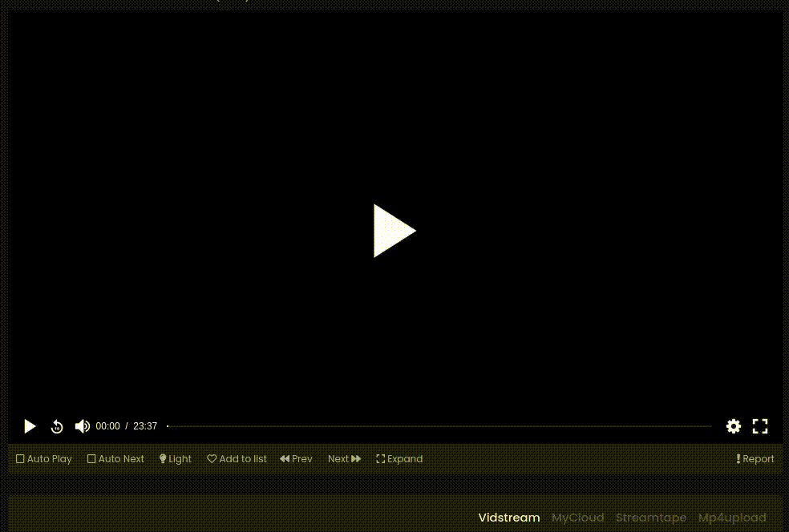
Task: Click the large center play triangle
Action: point(394,231)
